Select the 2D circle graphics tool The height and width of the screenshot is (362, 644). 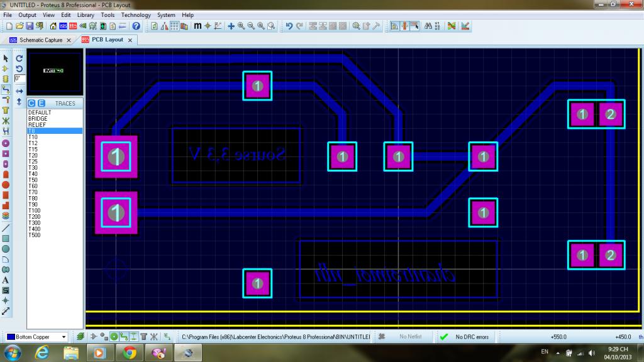tap(6, 249)
